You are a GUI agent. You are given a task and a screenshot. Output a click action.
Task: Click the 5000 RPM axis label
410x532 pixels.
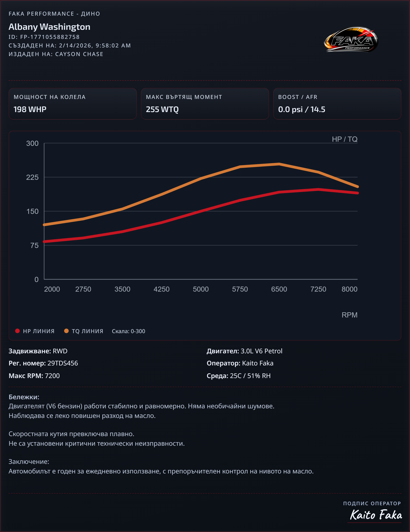tap(201, 289)
